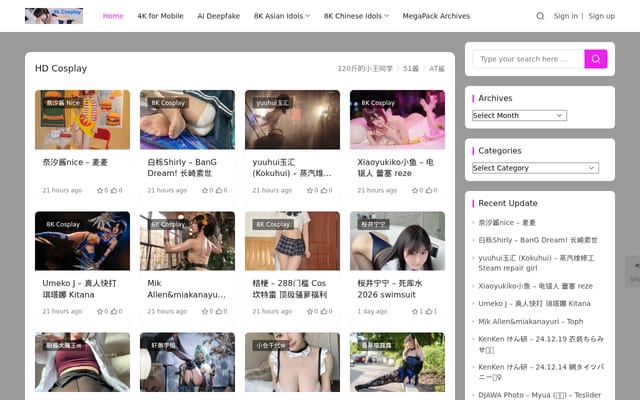Click the yuuhui玉汇 badge on the thumbnail
The image size is (640, 400).
[x=272, y=103]
